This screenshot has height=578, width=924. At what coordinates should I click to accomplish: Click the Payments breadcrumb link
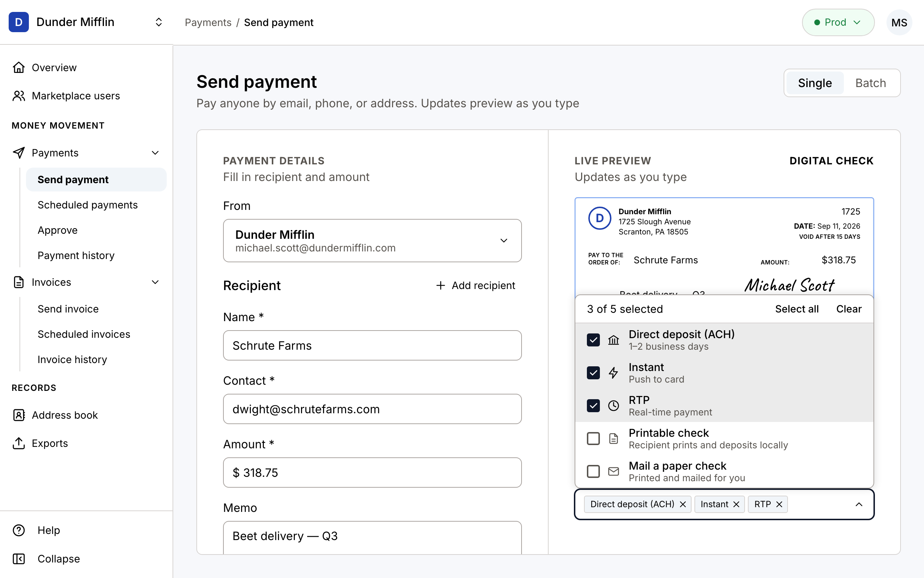[208, 22]
